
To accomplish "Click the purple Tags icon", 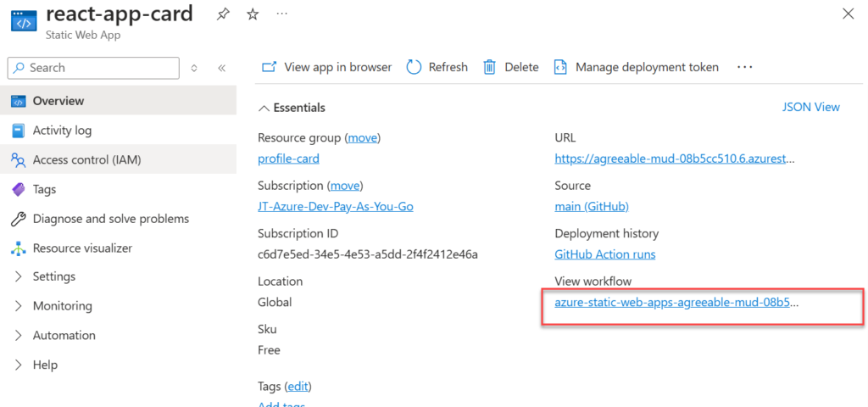I will coord(19,189).
